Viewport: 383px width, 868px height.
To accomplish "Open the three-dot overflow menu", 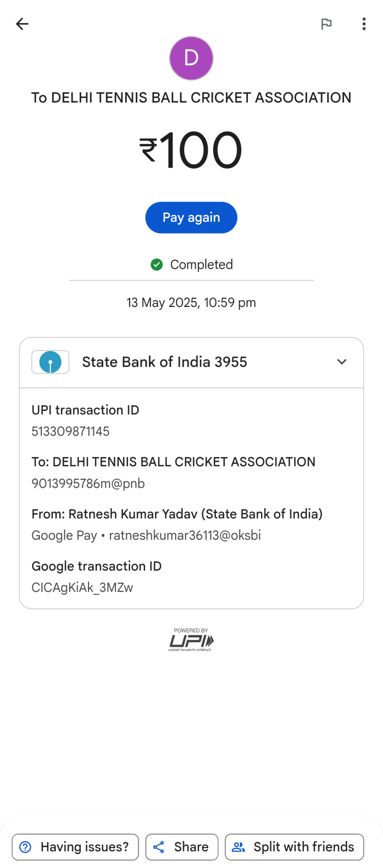I will (364, 24).
